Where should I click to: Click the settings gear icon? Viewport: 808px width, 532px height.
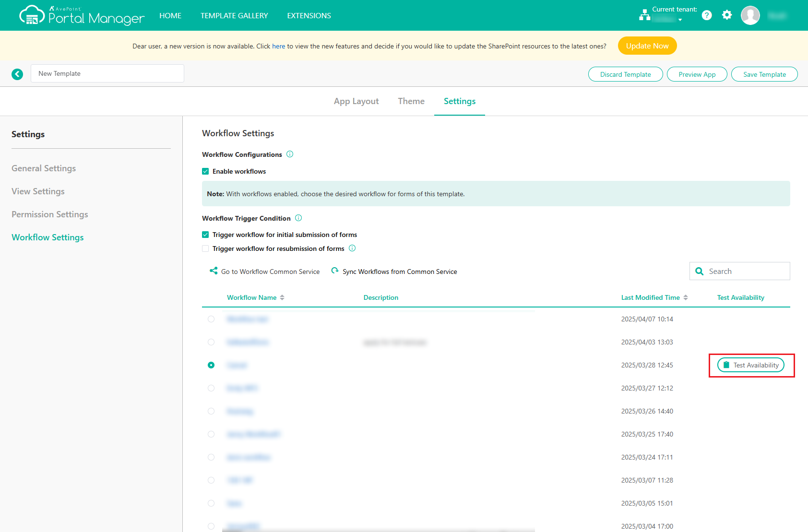tap(727, 15)
